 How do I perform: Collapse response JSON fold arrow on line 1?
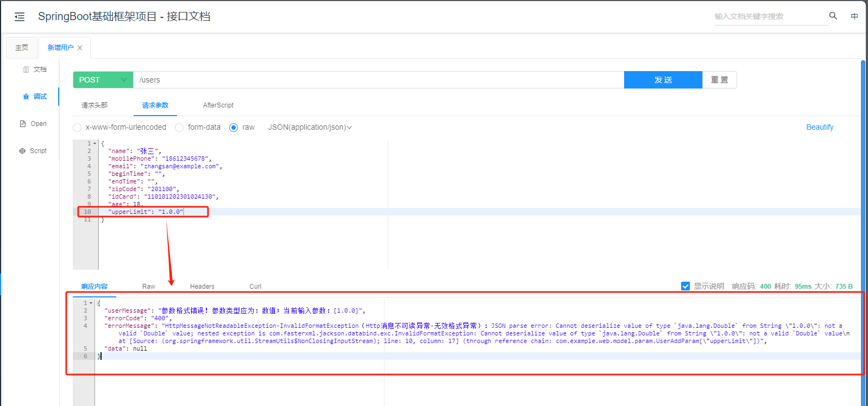(91, 303)
